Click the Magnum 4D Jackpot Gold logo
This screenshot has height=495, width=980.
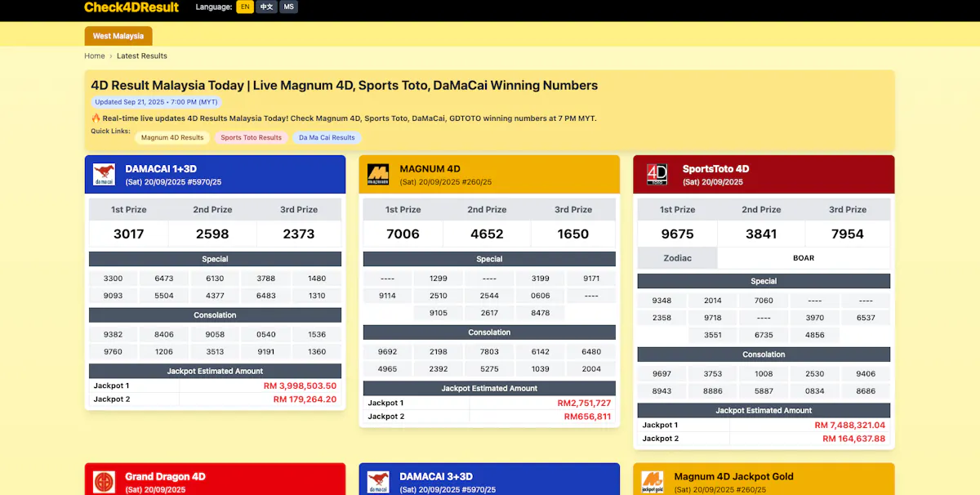[652, 482]
